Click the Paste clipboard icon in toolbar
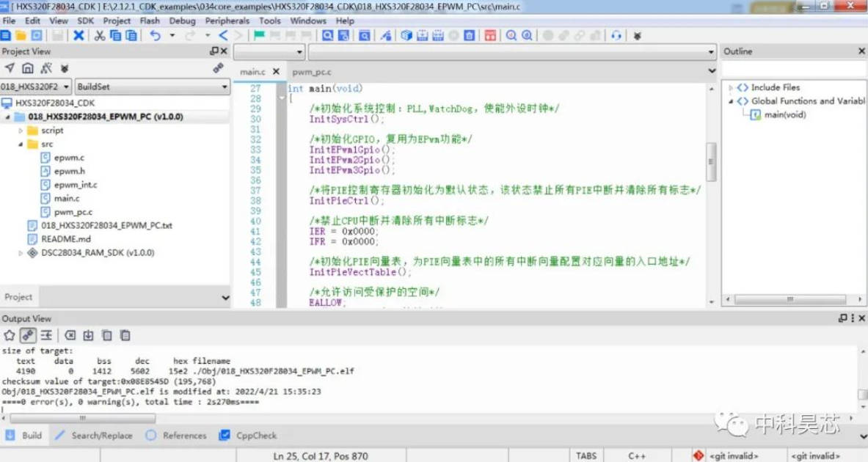Screen dimensions: 868x462 (x=131, y=35)
